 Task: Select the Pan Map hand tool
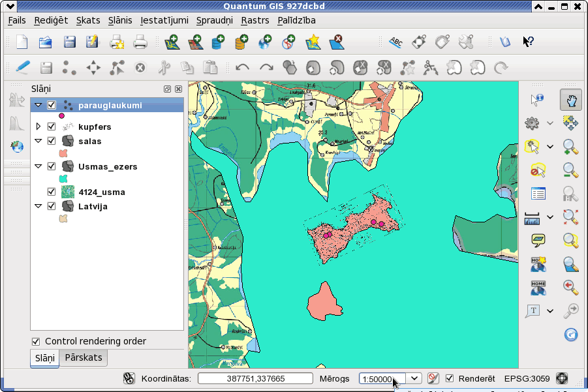point(571,100)
